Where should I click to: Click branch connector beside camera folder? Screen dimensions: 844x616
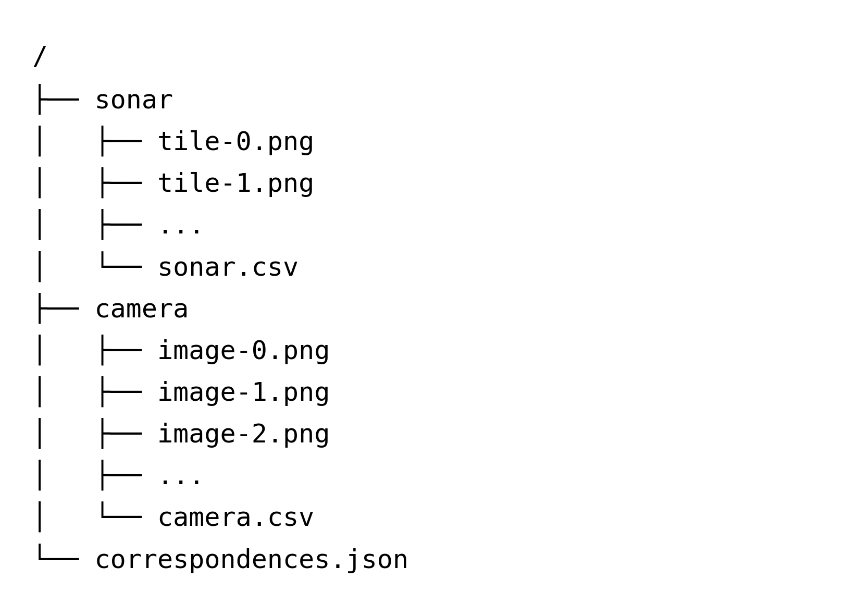tap(58, 308)
